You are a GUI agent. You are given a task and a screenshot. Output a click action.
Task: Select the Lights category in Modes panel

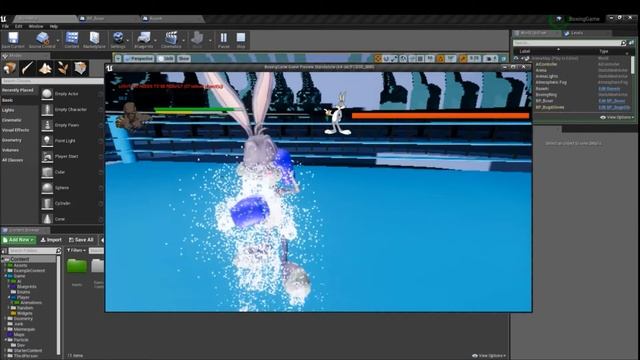pyautogui.click(x=8, y=110)
